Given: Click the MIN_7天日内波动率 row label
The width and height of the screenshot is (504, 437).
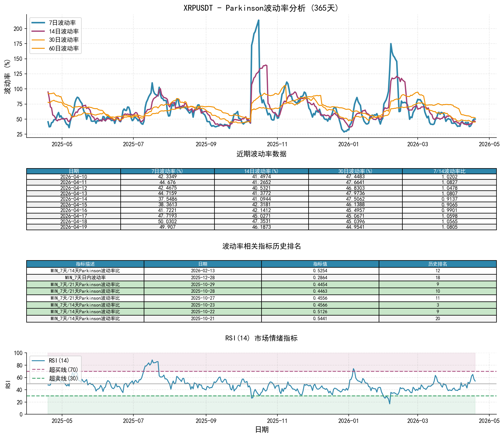Looking at the screenshot, I should 85,278.
